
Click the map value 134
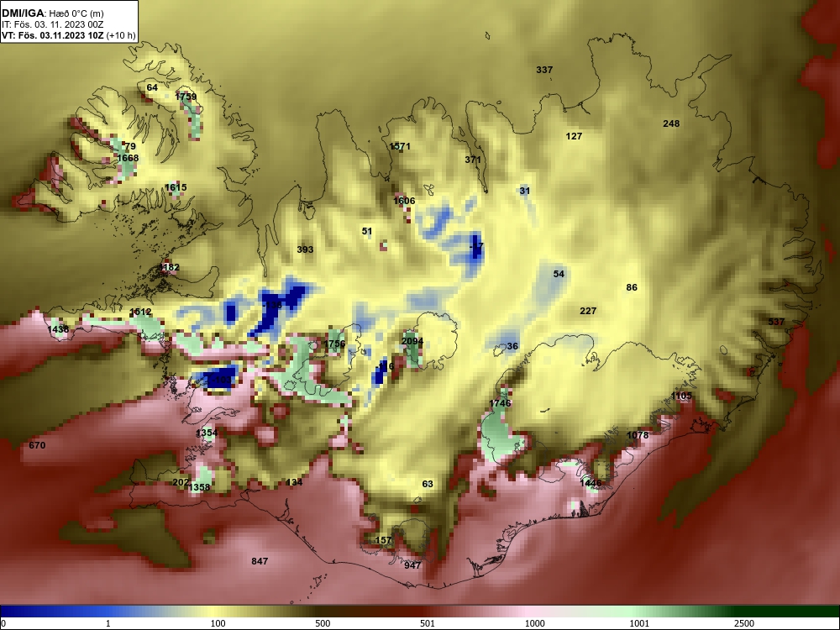pos(294,482)
